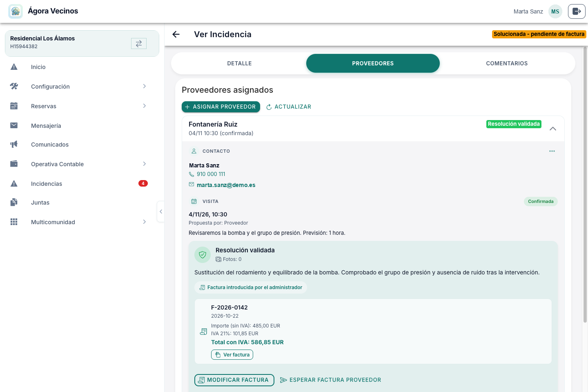Click Esperar Factura Proveedor
The width and height of the screenshot is (588, 392).
coord(331,380)
